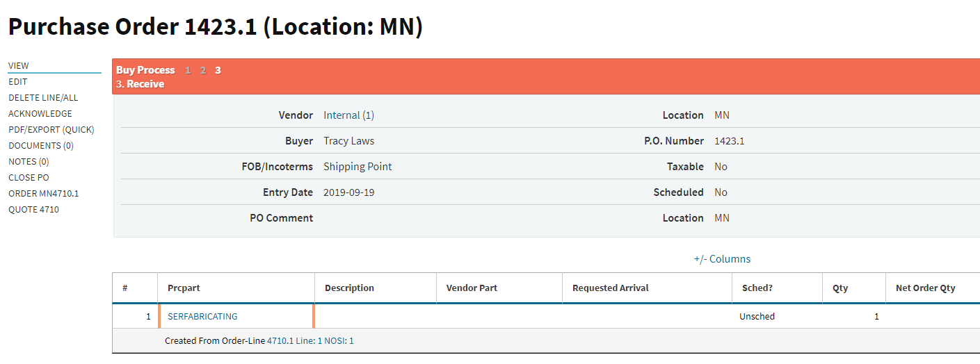Go to Buy Process step 1

(x=188, y=70)
